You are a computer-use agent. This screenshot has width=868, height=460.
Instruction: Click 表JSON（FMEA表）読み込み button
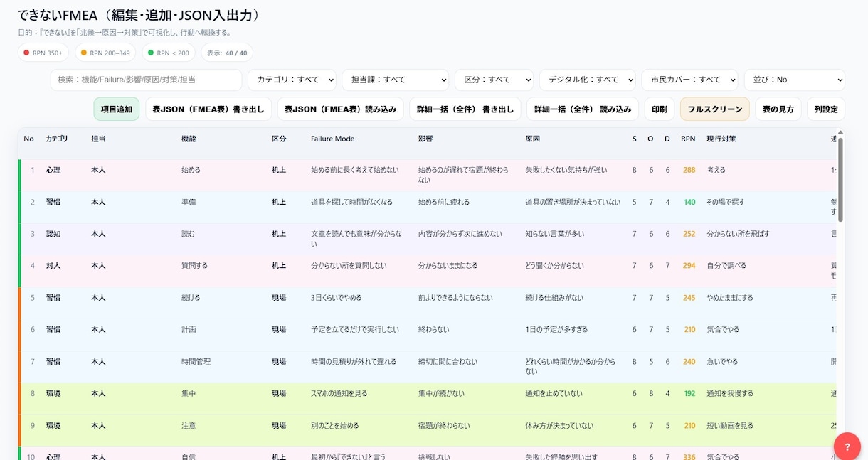pos(340,109)
